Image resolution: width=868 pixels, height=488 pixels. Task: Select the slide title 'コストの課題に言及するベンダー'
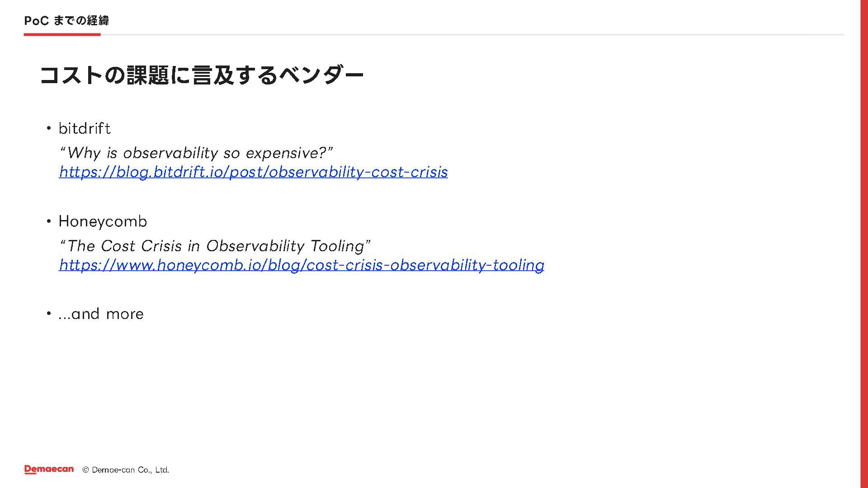202,75
